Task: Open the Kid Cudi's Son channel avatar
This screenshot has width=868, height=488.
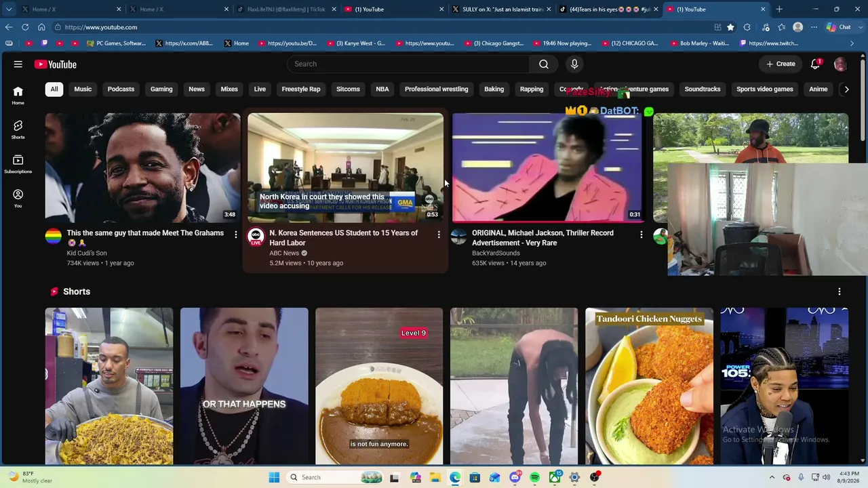Action: (x=54, y=237)
